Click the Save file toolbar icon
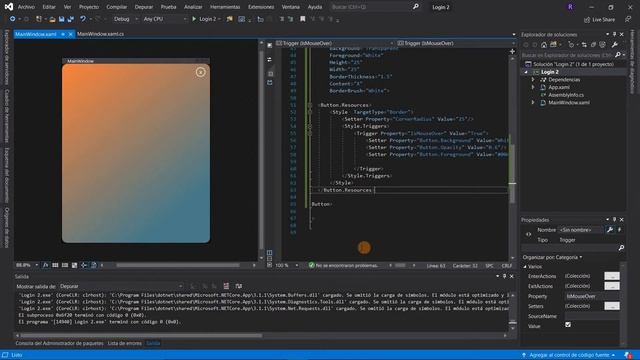This screenshot has width=640, height=360. [61, 19]
